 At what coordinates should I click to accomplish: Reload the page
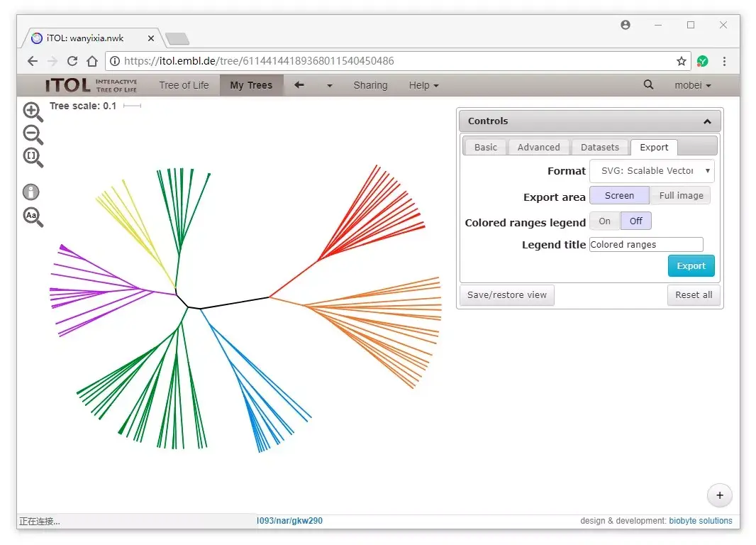(72, 61)
